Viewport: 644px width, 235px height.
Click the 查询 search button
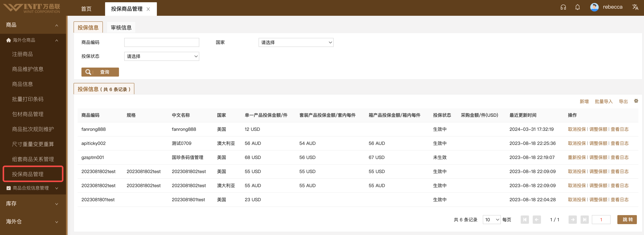(x=100, y=72)
